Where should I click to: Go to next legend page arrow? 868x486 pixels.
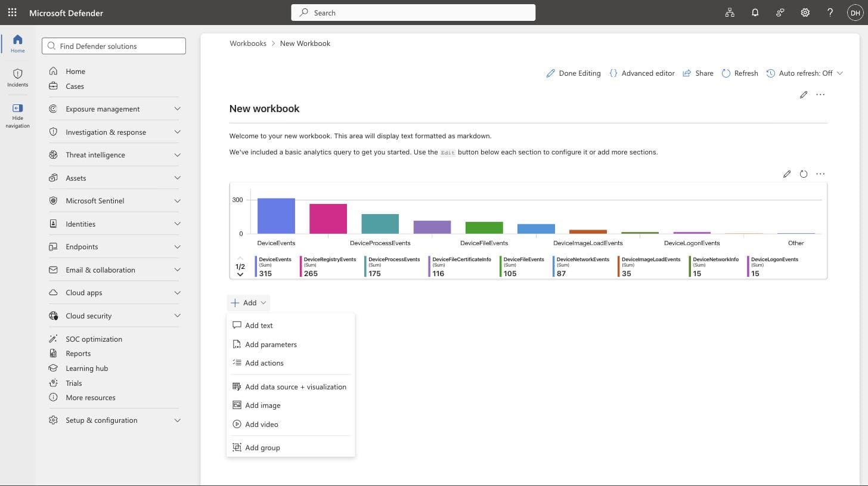(240, 275)
